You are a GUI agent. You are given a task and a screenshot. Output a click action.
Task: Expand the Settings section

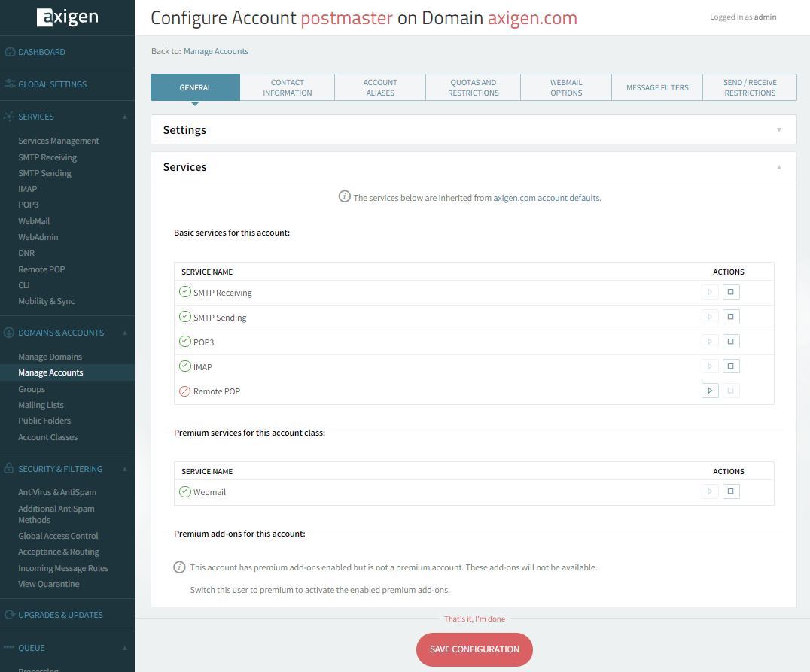[x=779, y=130]
